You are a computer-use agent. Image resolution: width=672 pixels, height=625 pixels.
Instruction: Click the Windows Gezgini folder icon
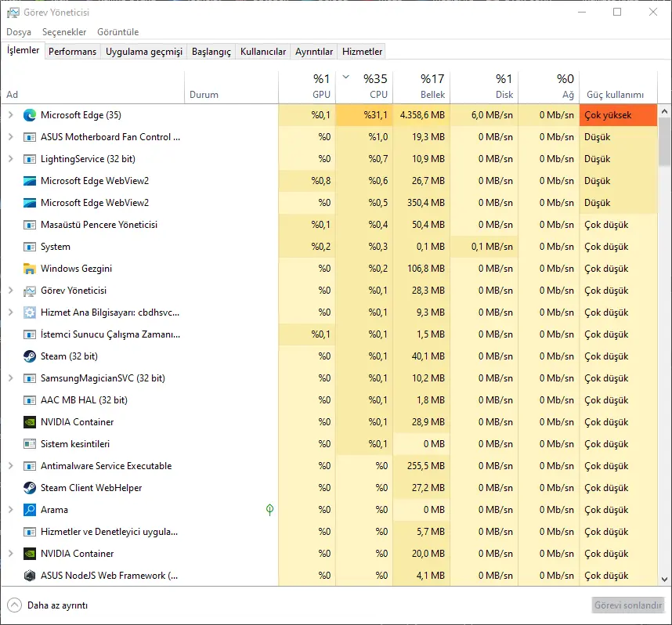click(x=30, y=269)
